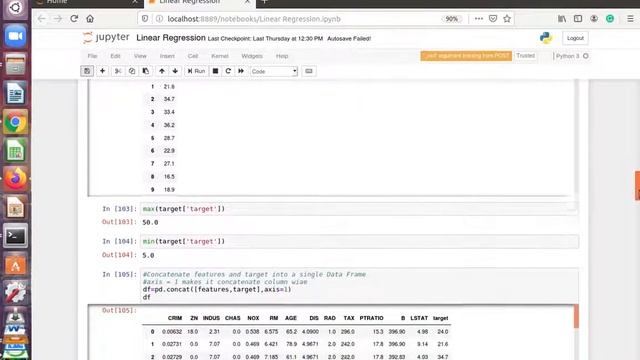This screenshot has width=640, height=360.
Task: Click the Trusted notebook indicator
Action: point(525,56)
